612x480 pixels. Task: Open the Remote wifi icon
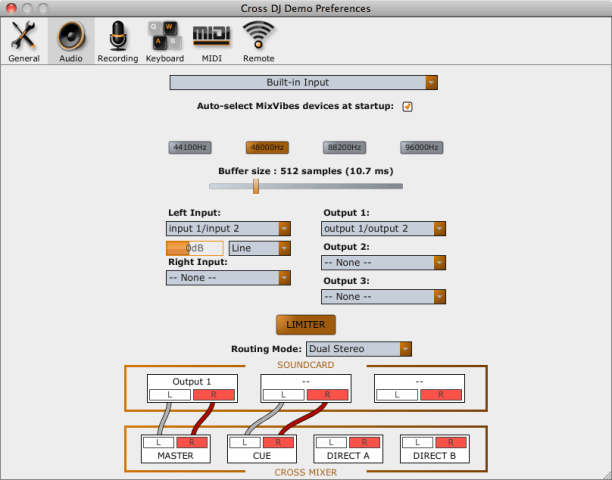coord(258,35)
